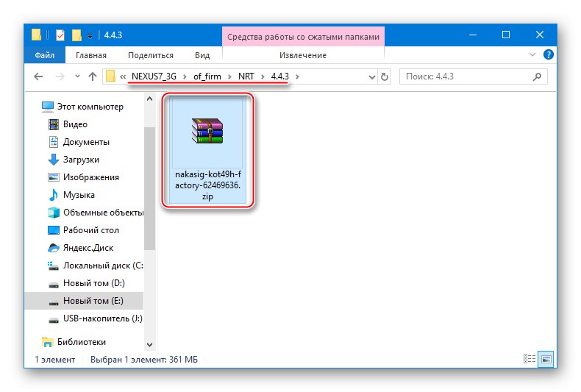Open Help with the question mark

[549, 55]
